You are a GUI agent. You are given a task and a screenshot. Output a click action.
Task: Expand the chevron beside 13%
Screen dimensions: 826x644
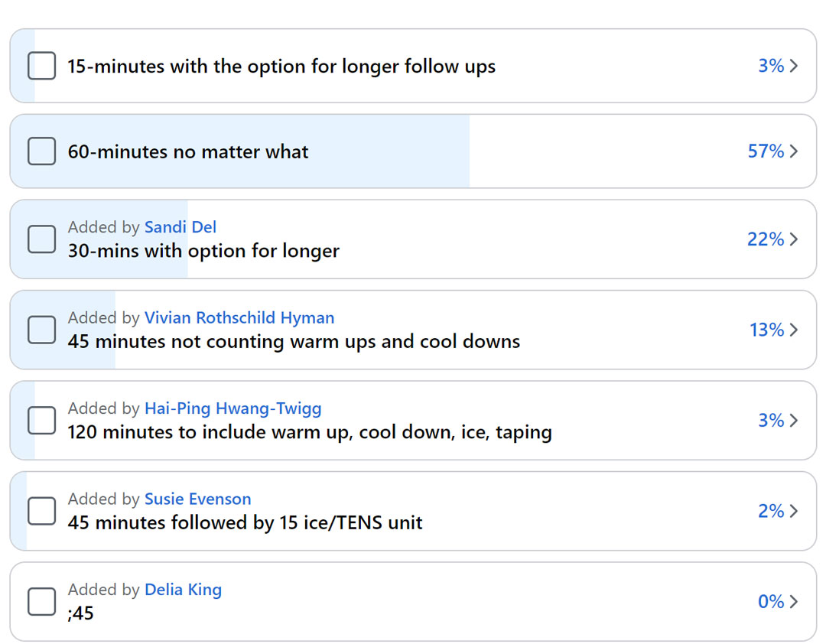coord(794,330)
